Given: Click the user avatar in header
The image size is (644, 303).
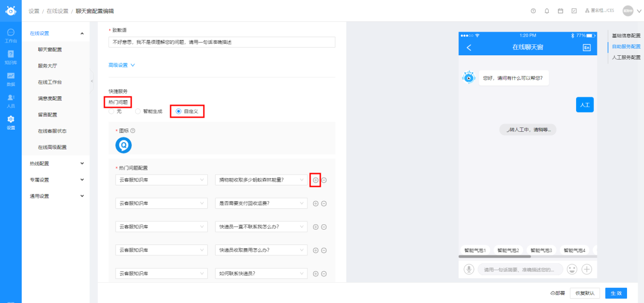Looking at the screenshot, I should click(628, 11).
